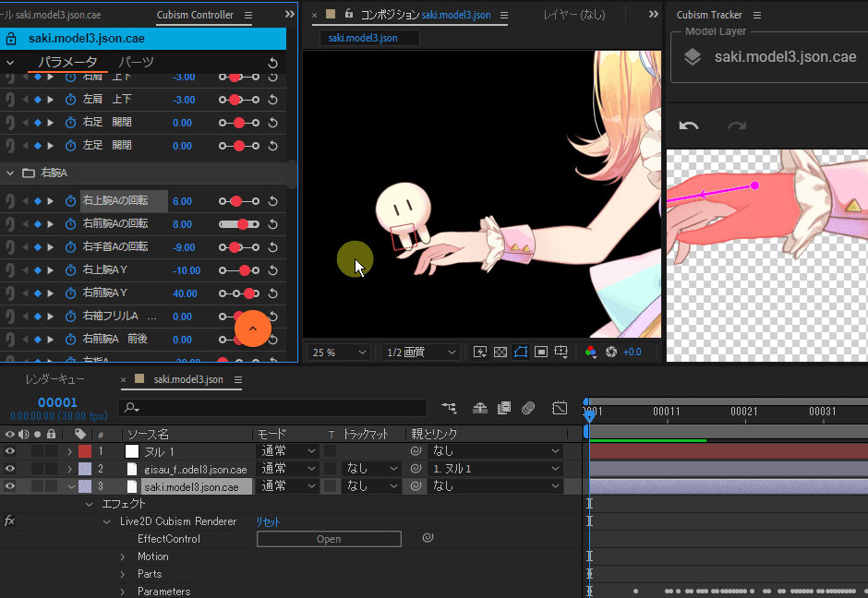Open the 25 % zoom dropdown

pyautogui.click(x=338, y=353)
